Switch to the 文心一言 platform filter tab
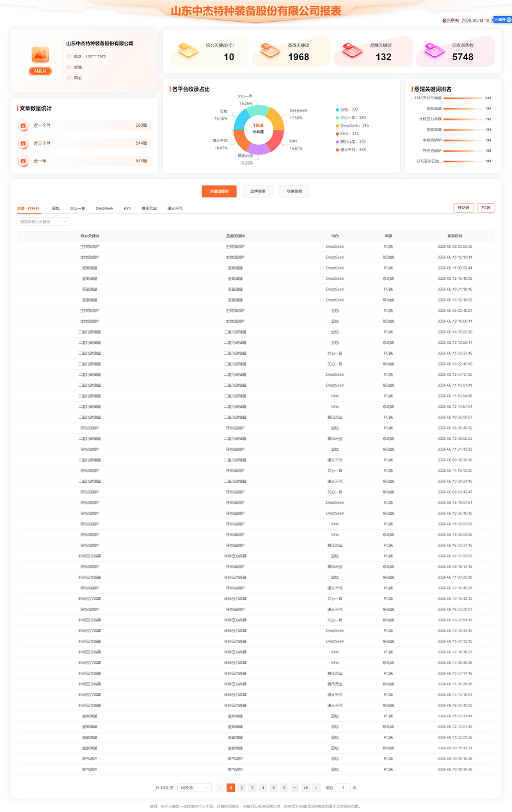Viewport: 512px width, 812px height. (77, 208)
